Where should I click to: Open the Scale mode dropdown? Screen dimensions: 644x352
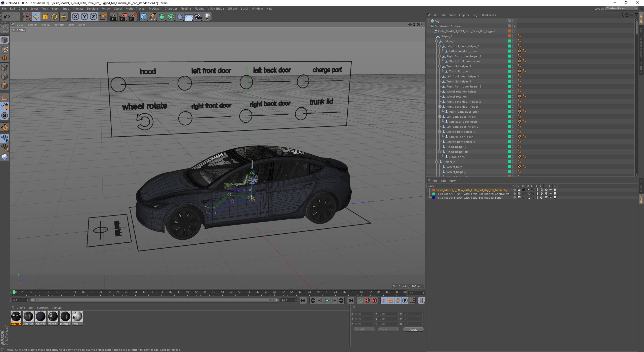389,329
